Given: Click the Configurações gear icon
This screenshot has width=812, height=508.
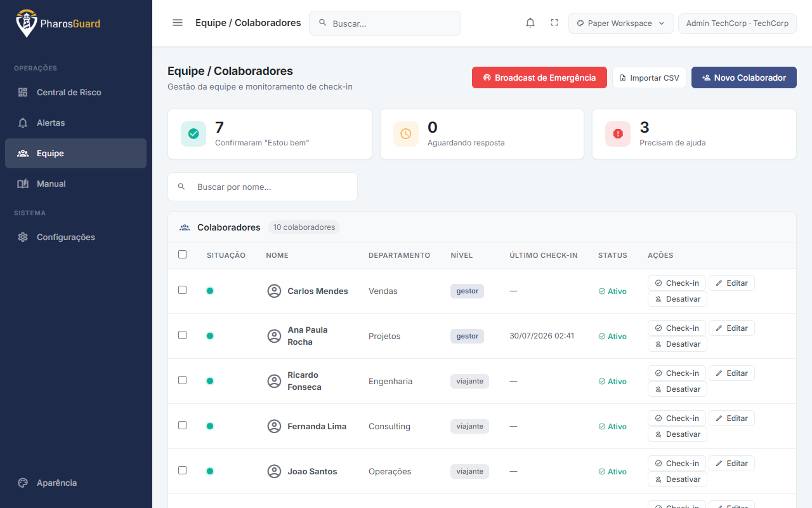Looking at the screenshot, I should click(x=23, y=237).
